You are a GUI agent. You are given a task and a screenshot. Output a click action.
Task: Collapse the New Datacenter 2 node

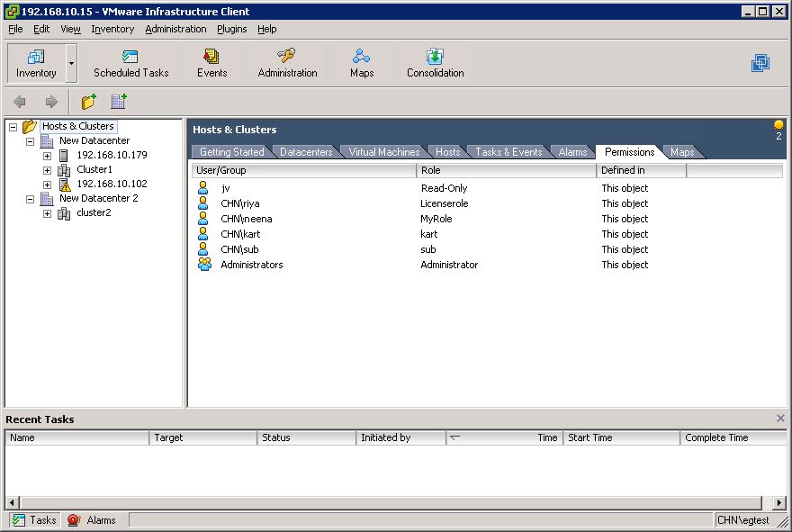coord(31,200)
